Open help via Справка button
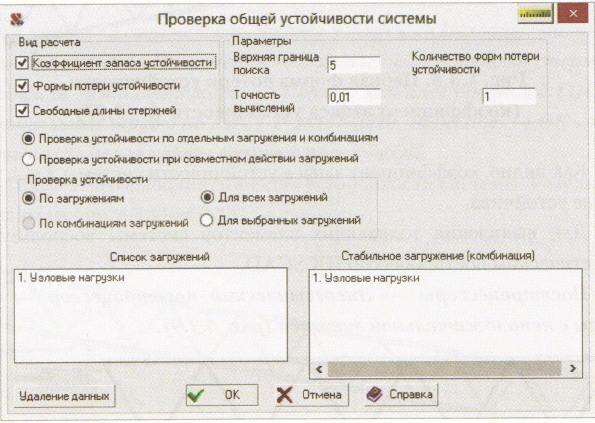Image resolution: width=595 pixels, height=423 pixels. coord(401,395)
